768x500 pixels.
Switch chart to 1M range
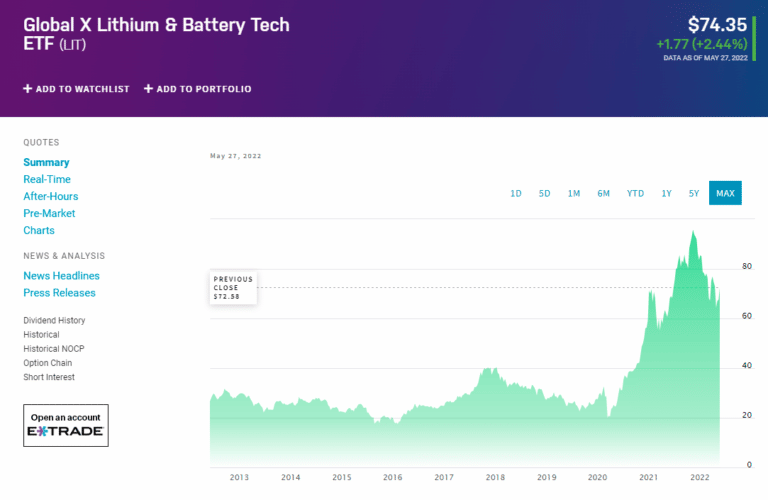point(574,193)
